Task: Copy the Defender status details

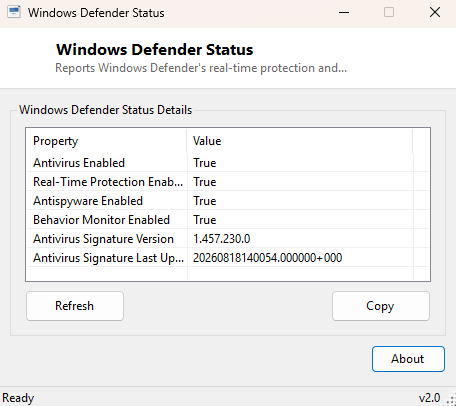Action: 381,306
